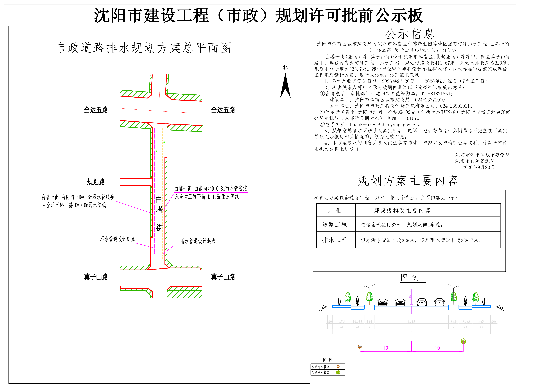Click annotation 入全运五路下游 D=1.5m雨水管线
555x392 pixels.
[x=207, y=197]
